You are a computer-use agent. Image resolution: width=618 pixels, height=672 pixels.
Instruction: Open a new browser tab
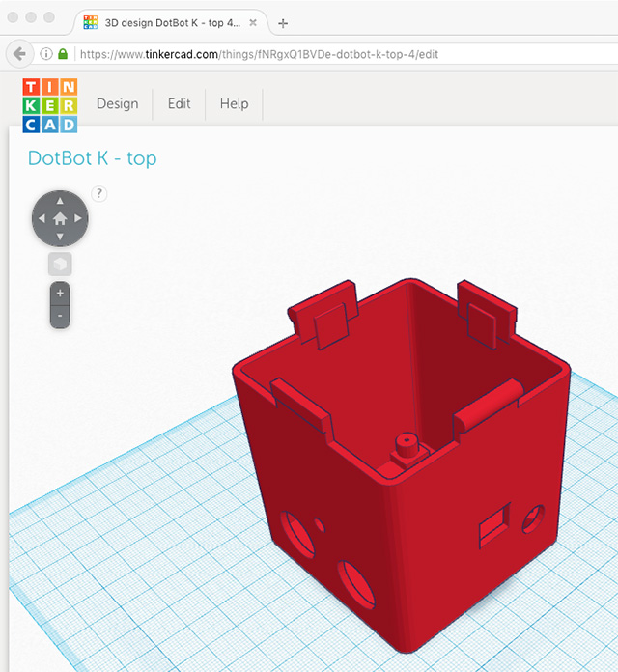[283, 22]
